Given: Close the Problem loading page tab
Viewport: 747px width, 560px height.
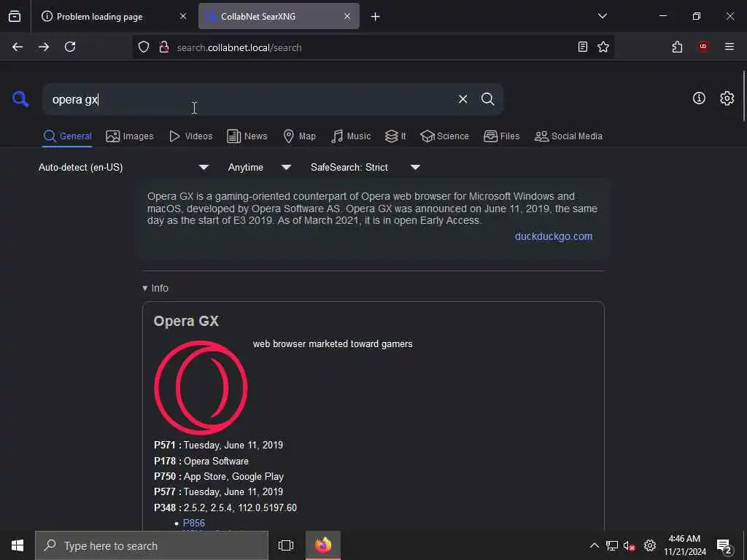Looking at the screenshot, I should (x=183, y=16).
